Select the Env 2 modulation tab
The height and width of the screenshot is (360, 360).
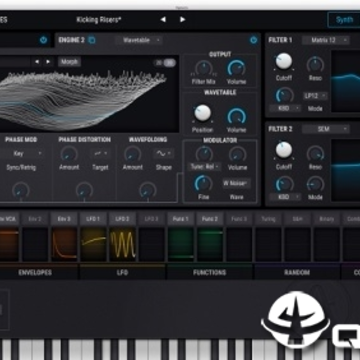coord(35,219)
